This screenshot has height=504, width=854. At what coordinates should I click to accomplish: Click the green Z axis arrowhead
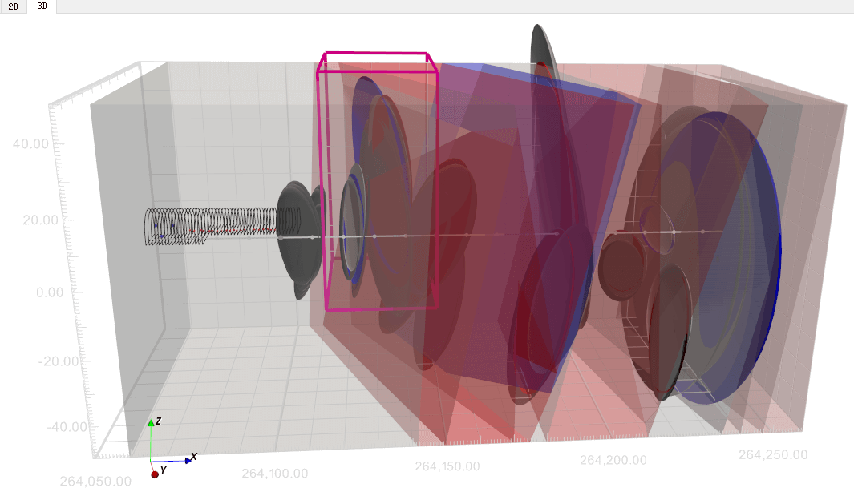point(151,422)
